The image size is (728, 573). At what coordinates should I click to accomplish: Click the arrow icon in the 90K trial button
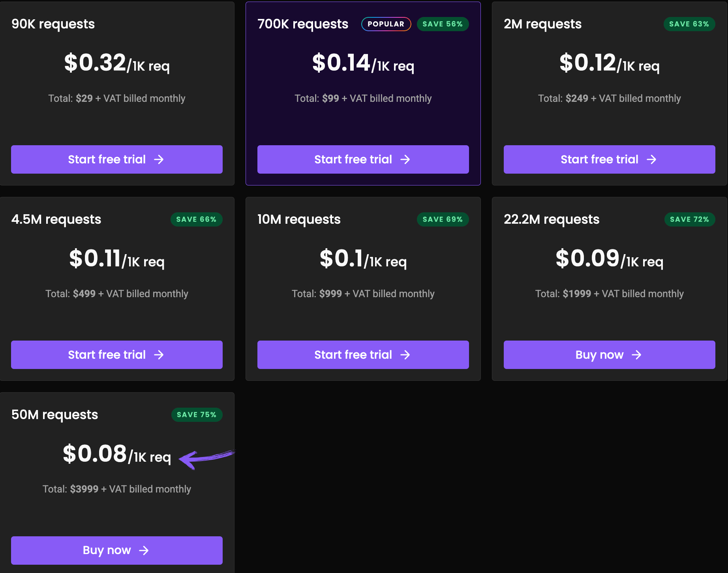point(159,159)
